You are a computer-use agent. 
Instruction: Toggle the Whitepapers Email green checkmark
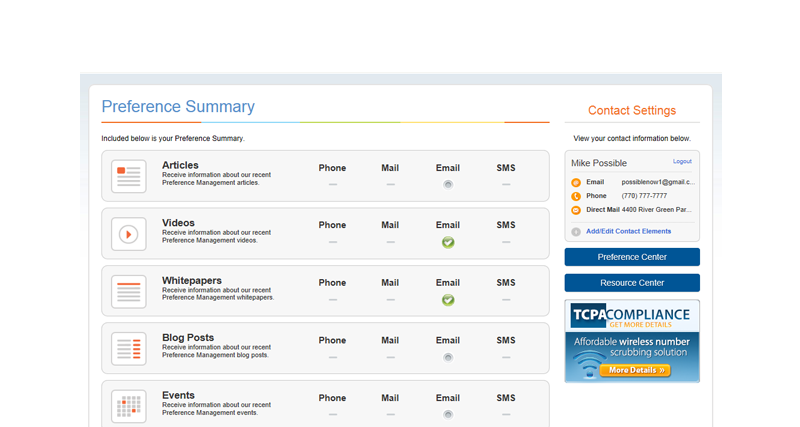448,300
